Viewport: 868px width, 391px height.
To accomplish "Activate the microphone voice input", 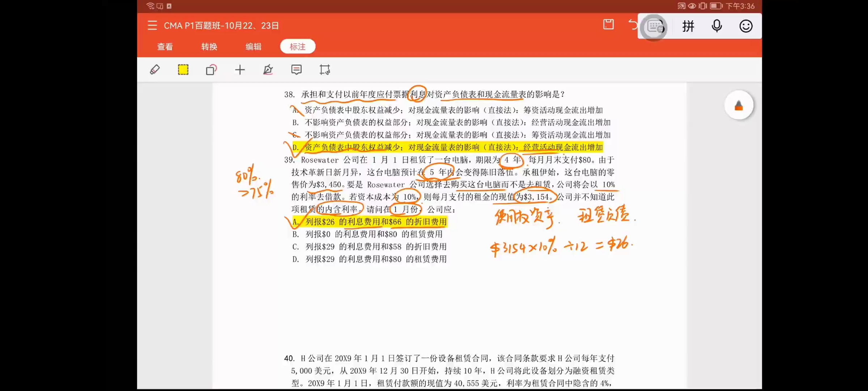I will tap(716, 26).
